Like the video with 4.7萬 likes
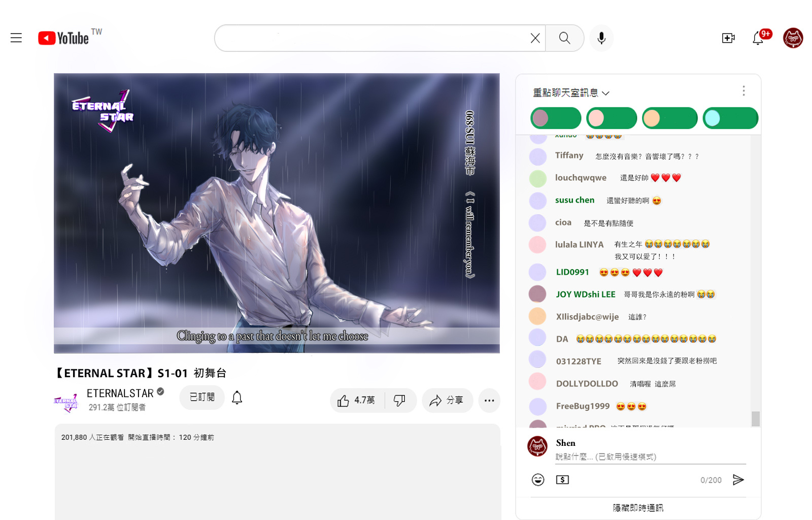Screen dimensions: 812x520 (357, 401)
